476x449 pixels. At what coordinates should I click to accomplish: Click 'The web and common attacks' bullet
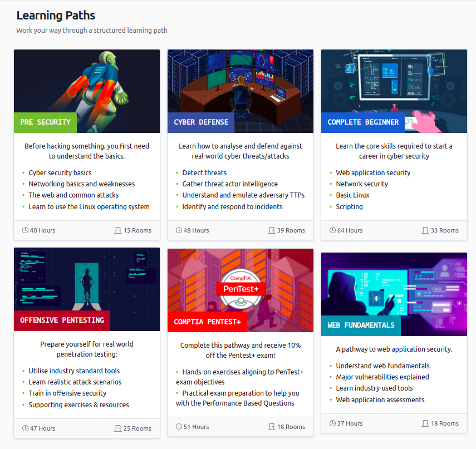coord(73,195)
